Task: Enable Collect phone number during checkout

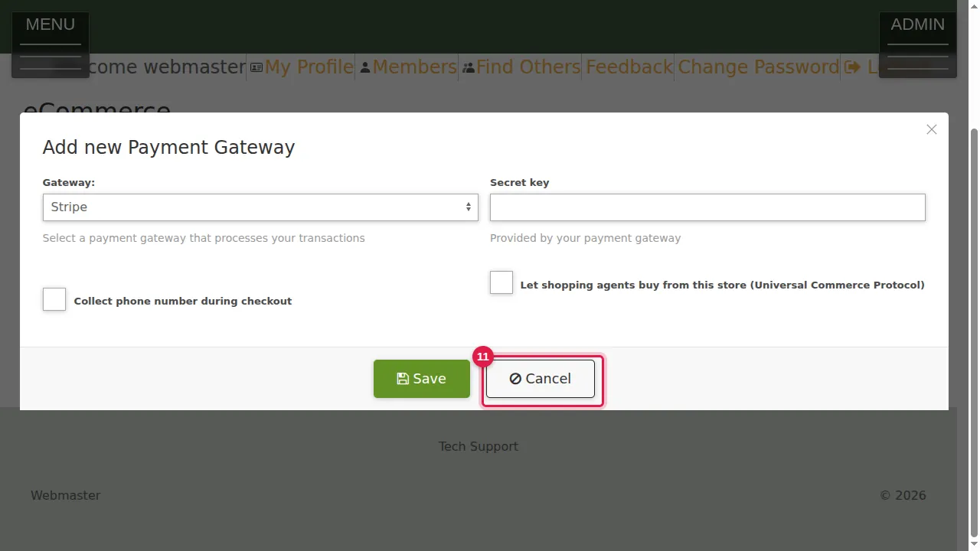Action: (x=54, y=299)
